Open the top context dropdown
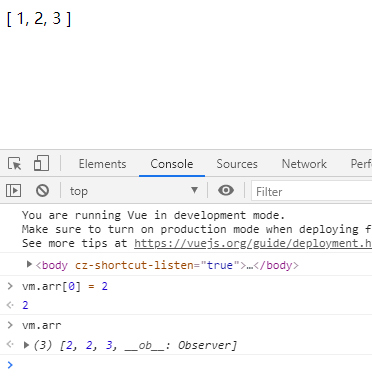Screen dimensions: 372x383 click(133, 191)
